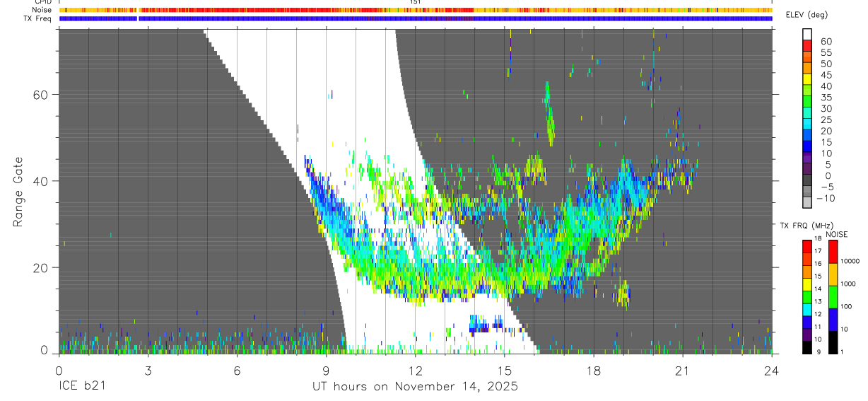The width and height of the screenshot is (868, 401).
Task: Click NOISE legend value '1'
Action: 843,351
